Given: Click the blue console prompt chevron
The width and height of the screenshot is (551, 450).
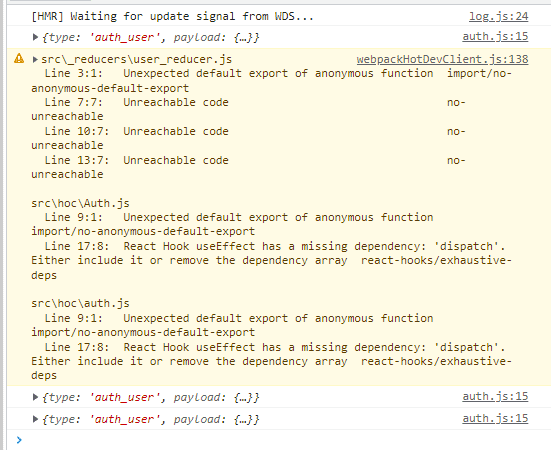Looking at the screenshot, I should 19,439.
